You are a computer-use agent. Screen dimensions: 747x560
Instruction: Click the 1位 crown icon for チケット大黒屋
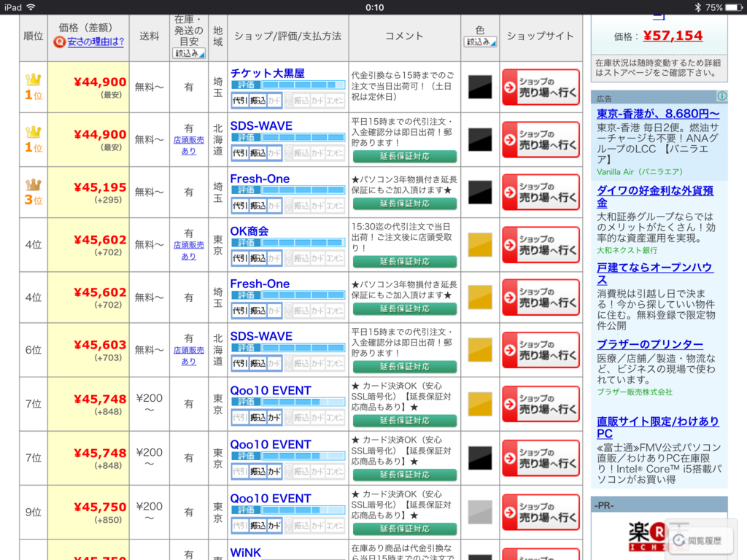34,79
